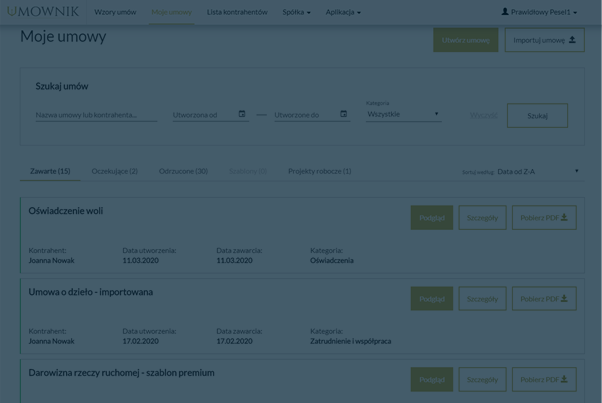
Task: Click the Szukaj button
Action: [x=538, y=116]
